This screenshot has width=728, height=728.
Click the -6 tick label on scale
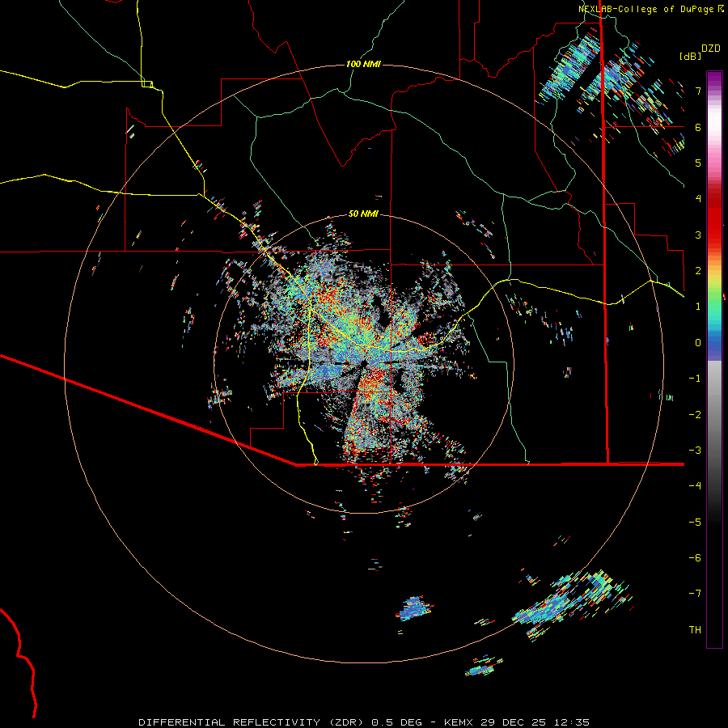point(695,557)
